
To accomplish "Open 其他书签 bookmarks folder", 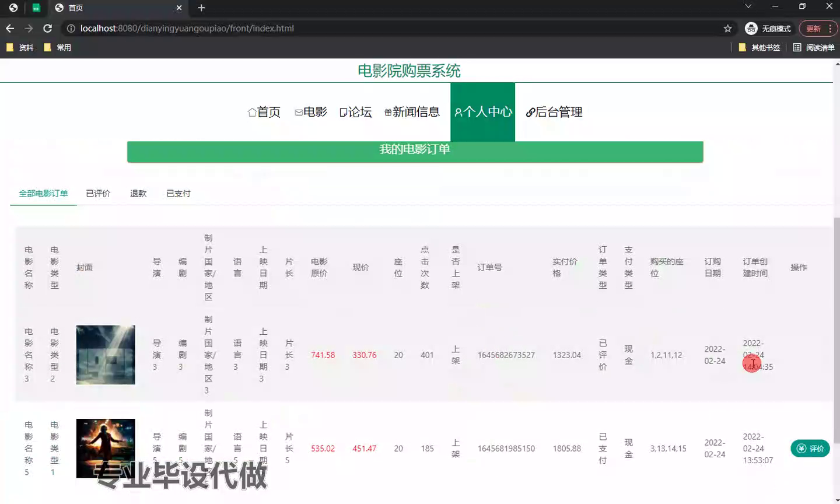I will 759,47.
